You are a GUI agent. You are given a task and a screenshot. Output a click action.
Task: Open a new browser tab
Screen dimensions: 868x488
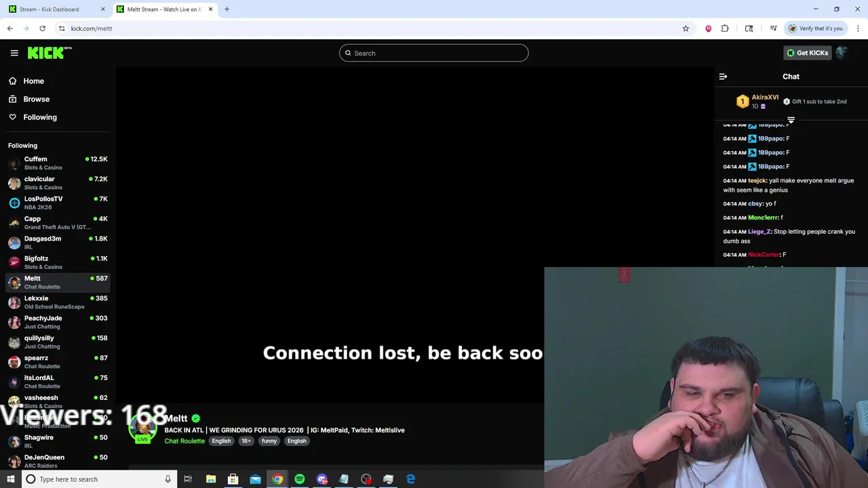coord(226,9)
